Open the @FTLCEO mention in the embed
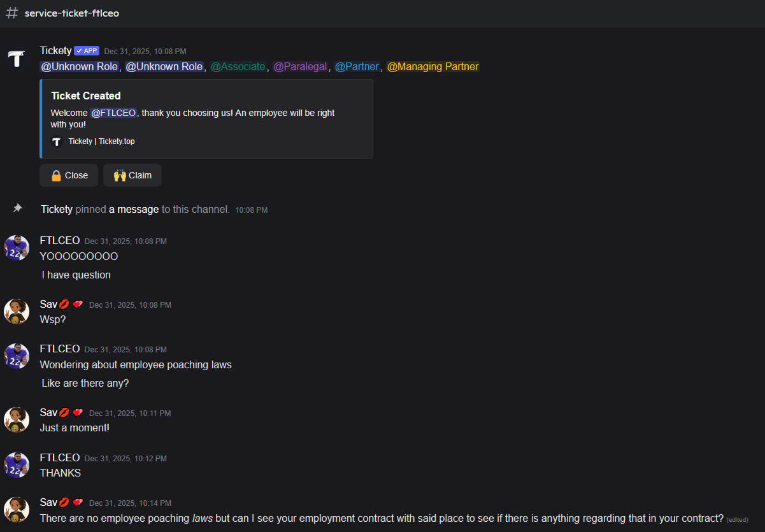Viewport: 765px width, 532px height. coord(113,113)
